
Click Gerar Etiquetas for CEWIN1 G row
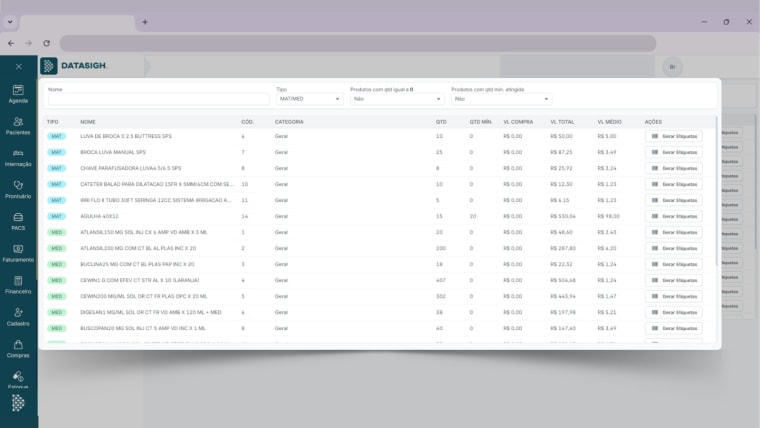click(673, 280)
